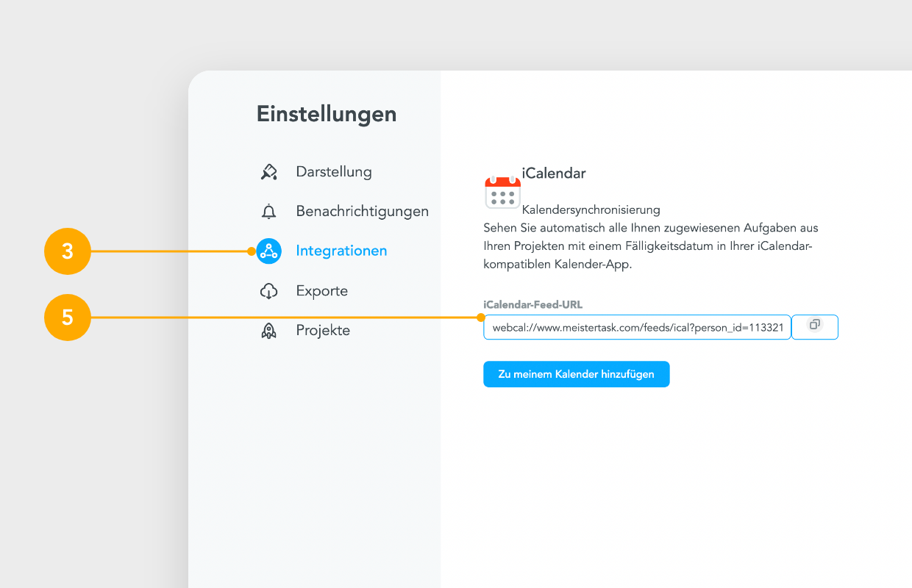Image resolution: width=912 pixels, height=588 pixels.
Task: Click the Exporte cloud download icon
Action: [x=269, y=291]
